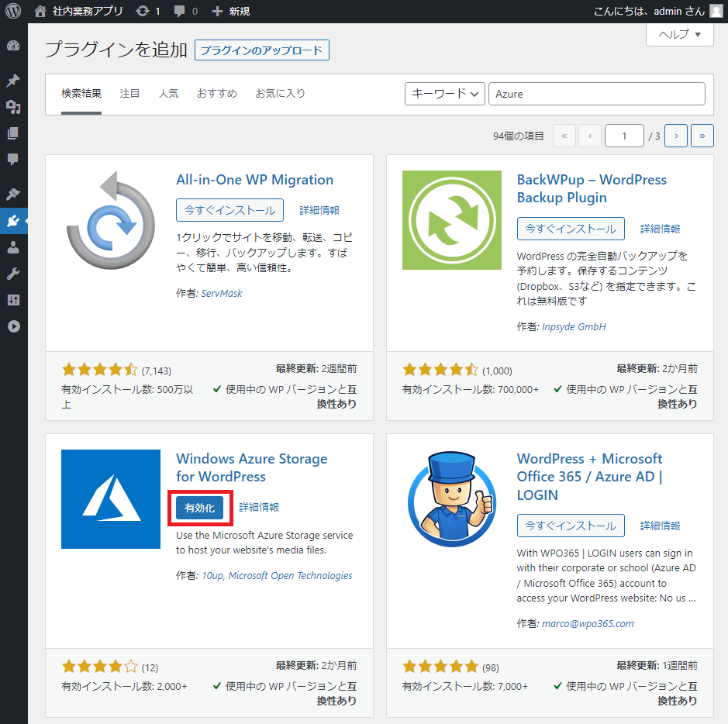Open the Plugins sidebar icon
The width and height of the screenshot is (728, 724).
13,221
